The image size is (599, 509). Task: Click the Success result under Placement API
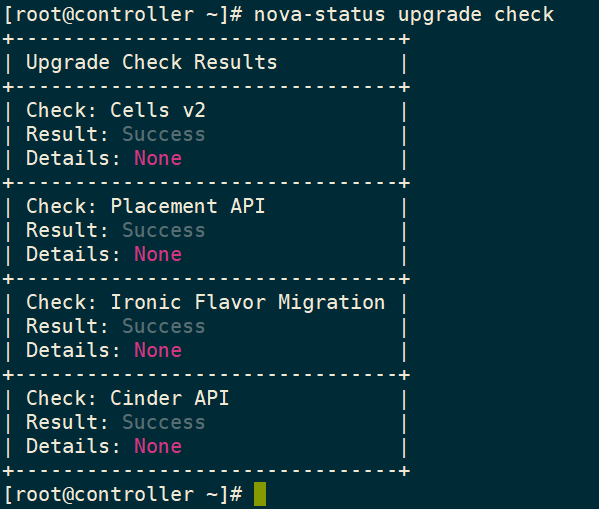tap(164, 230)
